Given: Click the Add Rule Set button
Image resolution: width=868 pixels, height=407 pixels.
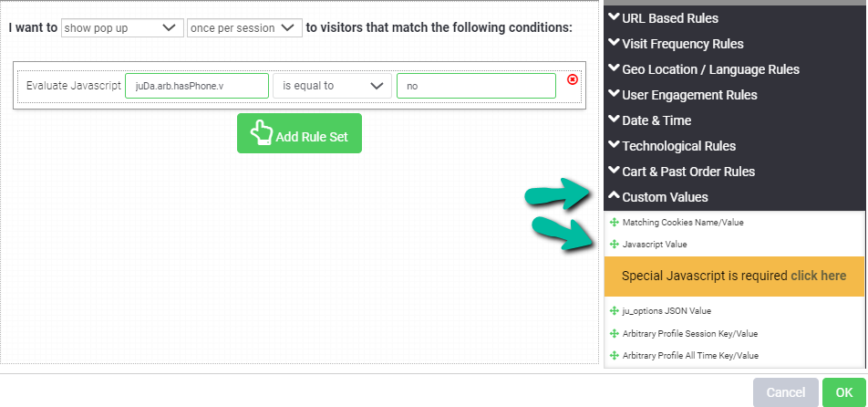Looking at the screenshot, I should point(299,133).
